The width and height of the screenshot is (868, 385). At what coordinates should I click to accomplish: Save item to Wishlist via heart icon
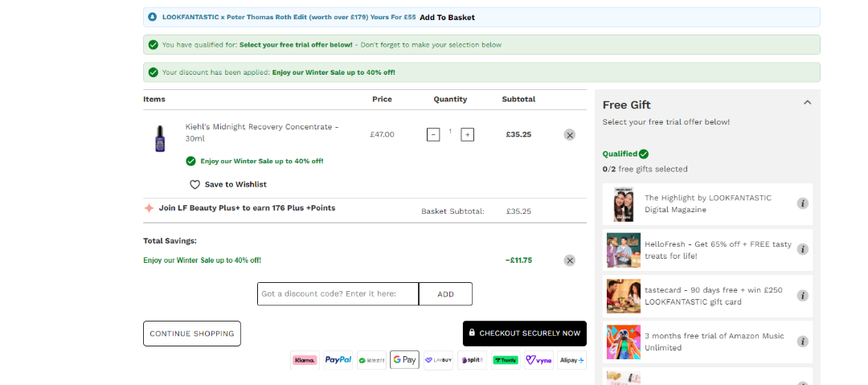(x=194, y=184)
